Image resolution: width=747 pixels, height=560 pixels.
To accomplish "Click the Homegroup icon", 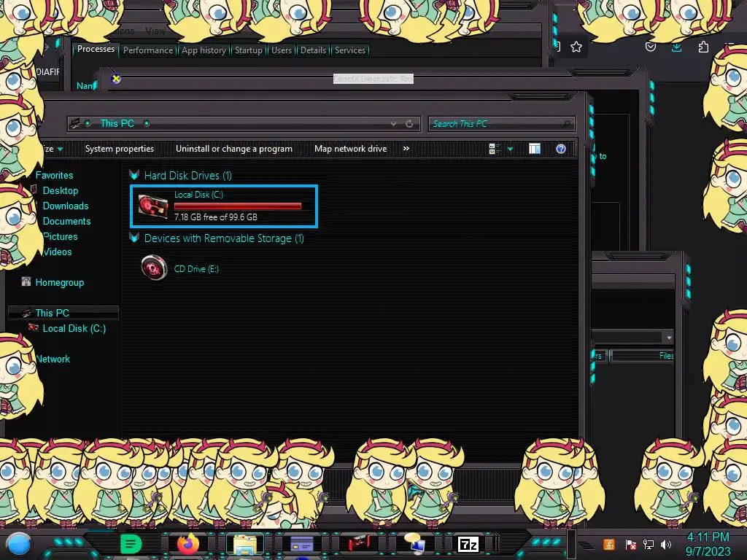I will pos(26,282).
